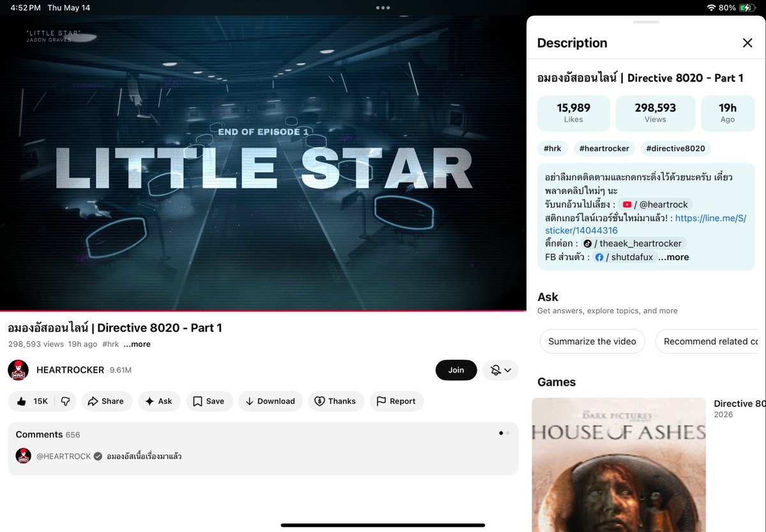Send Thanks to the creator

(x=336, y=401)
